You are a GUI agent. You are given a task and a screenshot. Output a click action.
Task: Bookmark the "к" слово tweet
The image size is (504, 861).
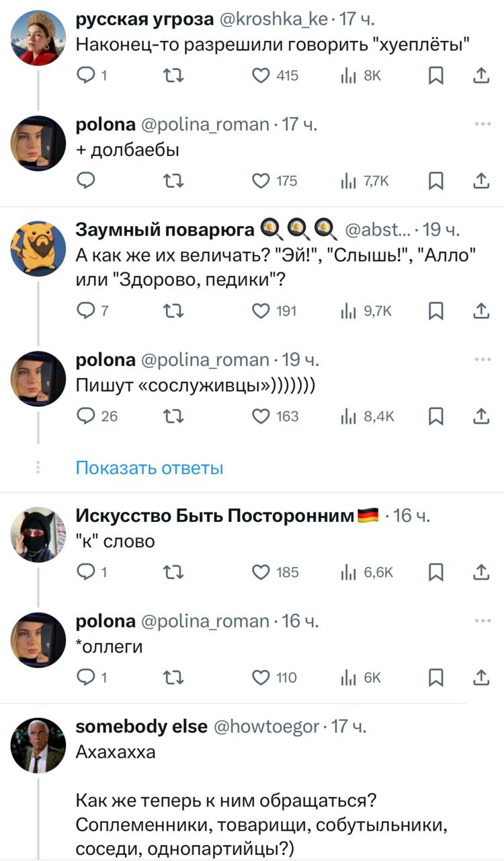tap(437, 572)
